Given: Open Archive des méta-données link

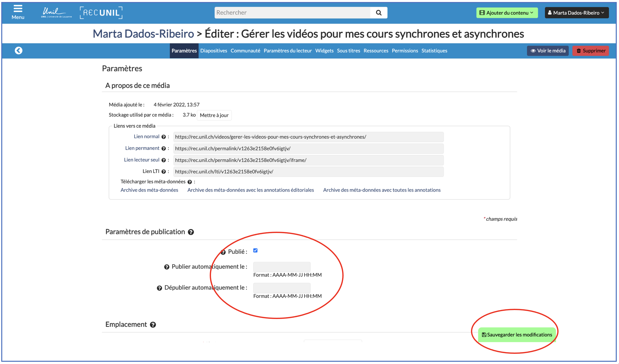Looking at the screenshot, I should [149, 190].
